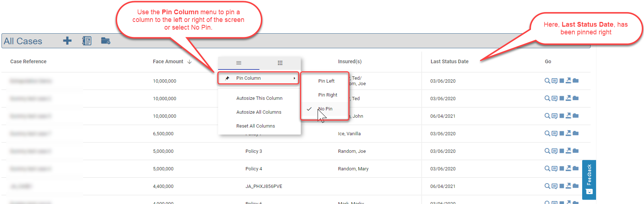The width and height of the screenshot is (644, 204).
Task: Open folder icon in the JA_PHXJ856PVE row
Action: [x=576, y=186]
